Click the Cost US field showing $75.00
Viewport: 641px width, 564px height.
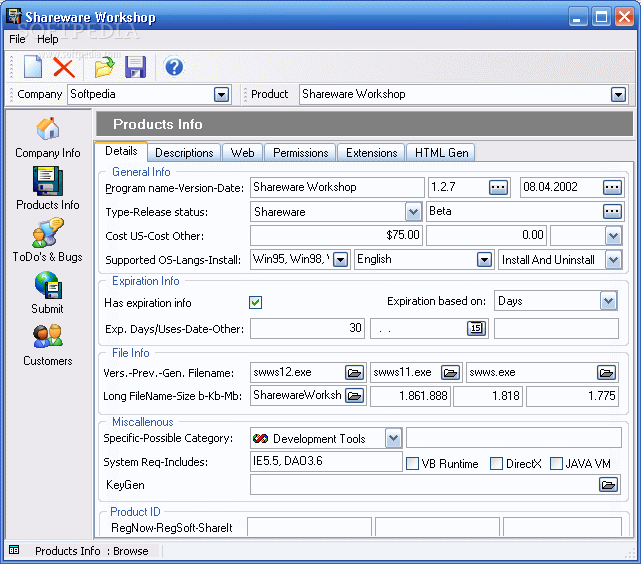click(337, 235)
